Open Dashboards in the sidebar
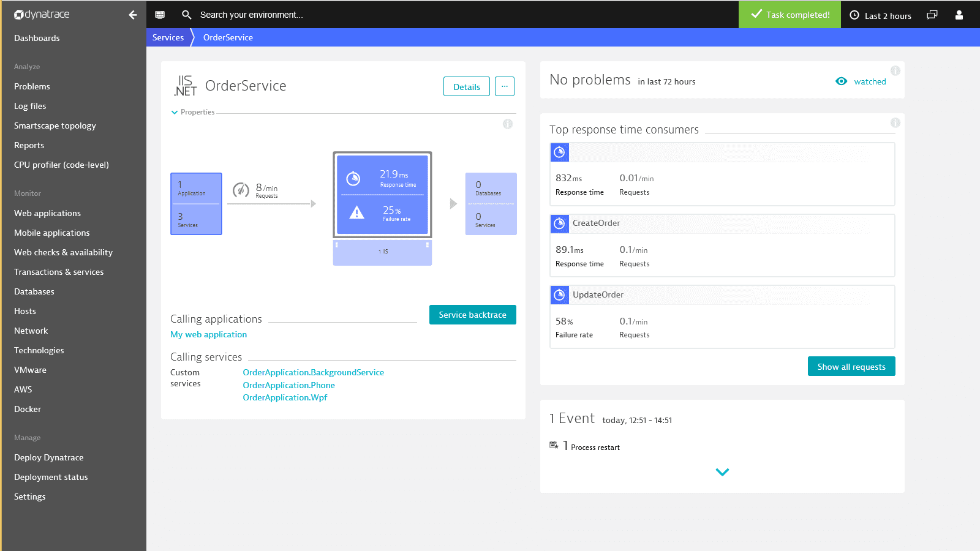 (37, 38)
